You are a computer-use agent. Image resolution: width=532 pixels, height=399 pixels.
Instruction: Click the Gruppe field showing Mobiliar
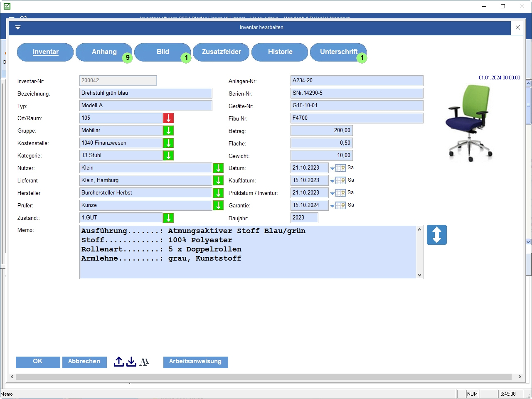121,131
